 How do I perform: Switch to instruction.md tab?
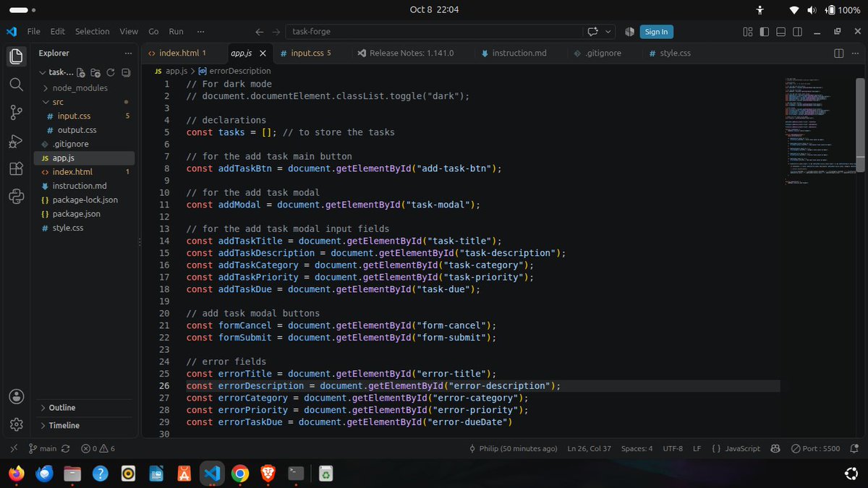pyautogui.click(x=519, y=53)
